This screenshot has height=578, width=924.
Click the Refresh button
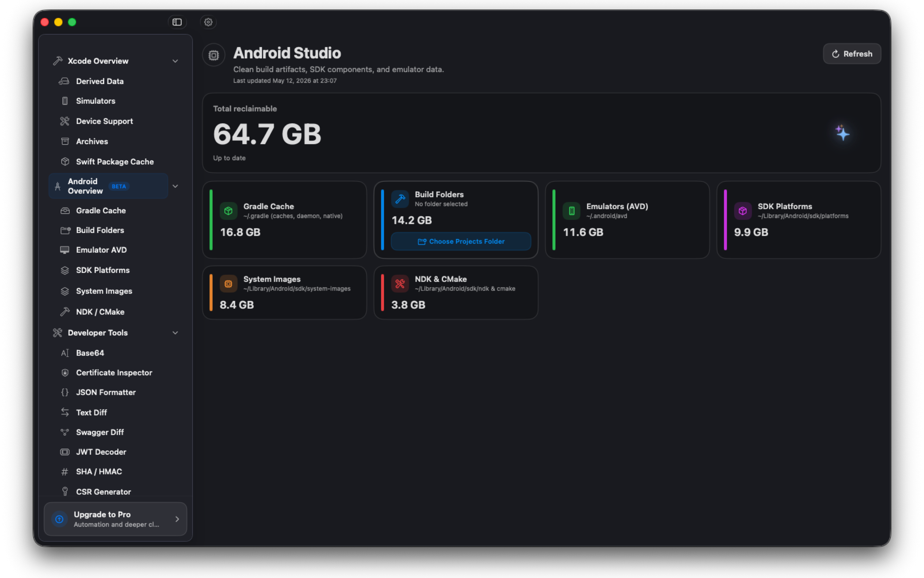852,54
